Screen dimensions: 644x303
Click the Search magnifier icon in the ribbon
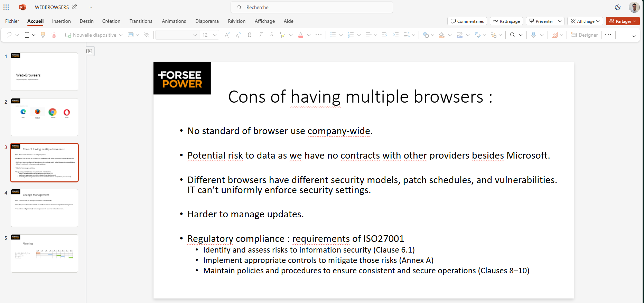512,35
